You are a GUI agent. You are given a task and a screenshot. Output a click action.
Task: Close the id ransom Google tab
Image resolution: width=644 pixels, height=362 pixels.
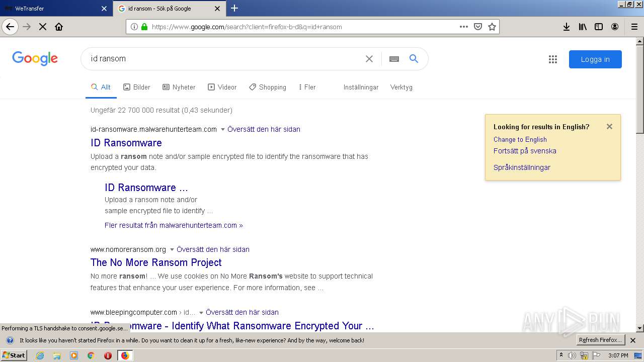(x=217, y=9)
